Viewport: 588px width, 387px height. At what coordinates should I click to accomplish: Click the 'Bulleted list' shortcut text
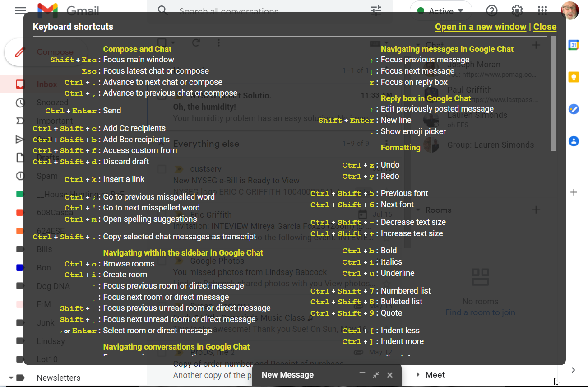coord(402,302)
